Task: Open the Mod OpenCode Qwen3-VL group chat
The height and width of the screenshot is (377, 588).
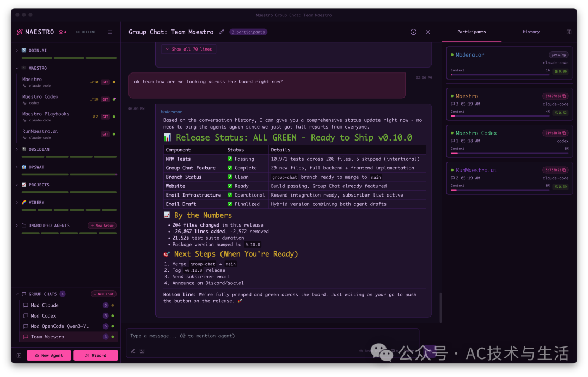Action: click(68, 326)
